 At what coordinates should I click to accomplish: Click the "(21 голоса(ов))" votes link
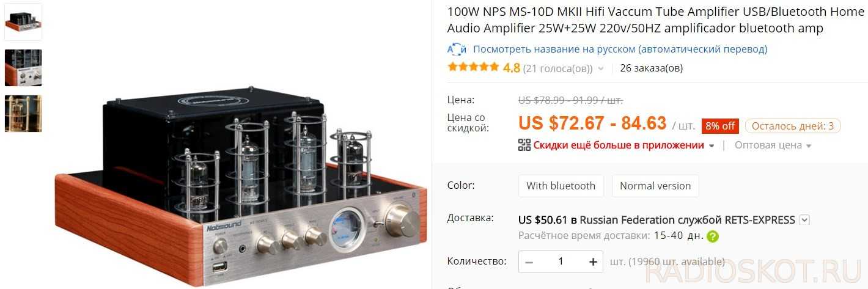click(557, 68)
